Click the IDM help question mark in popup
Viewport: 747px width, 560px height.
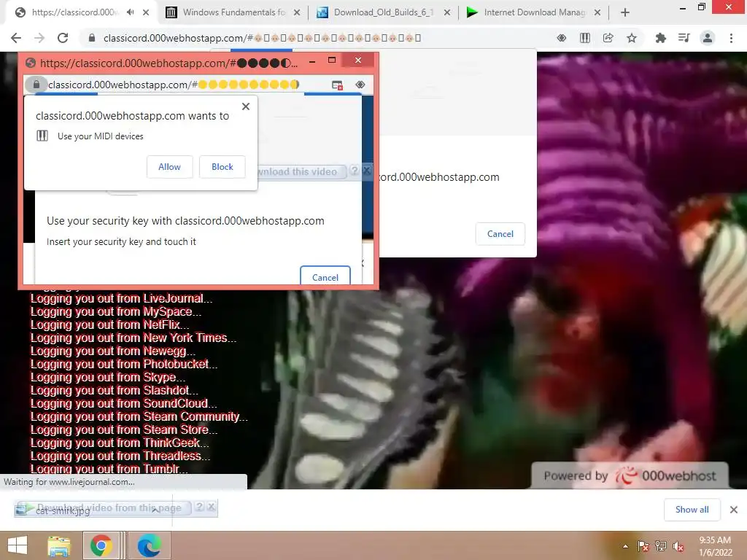click(355, 171)
